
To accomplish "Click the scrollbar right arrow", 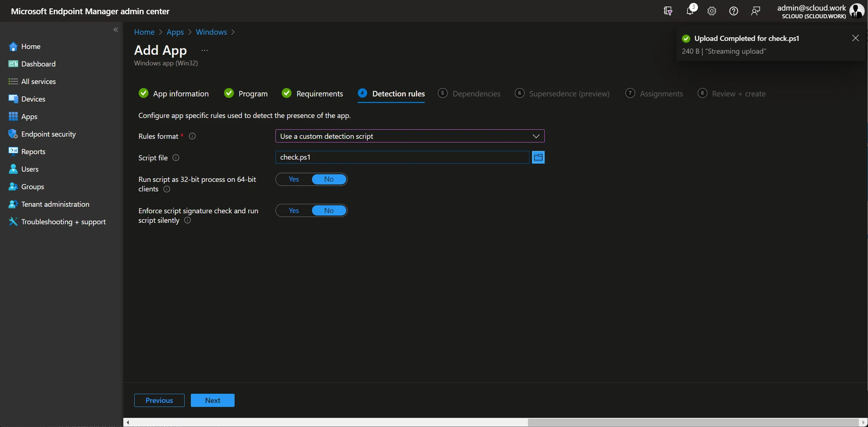I will coord(864,422).
